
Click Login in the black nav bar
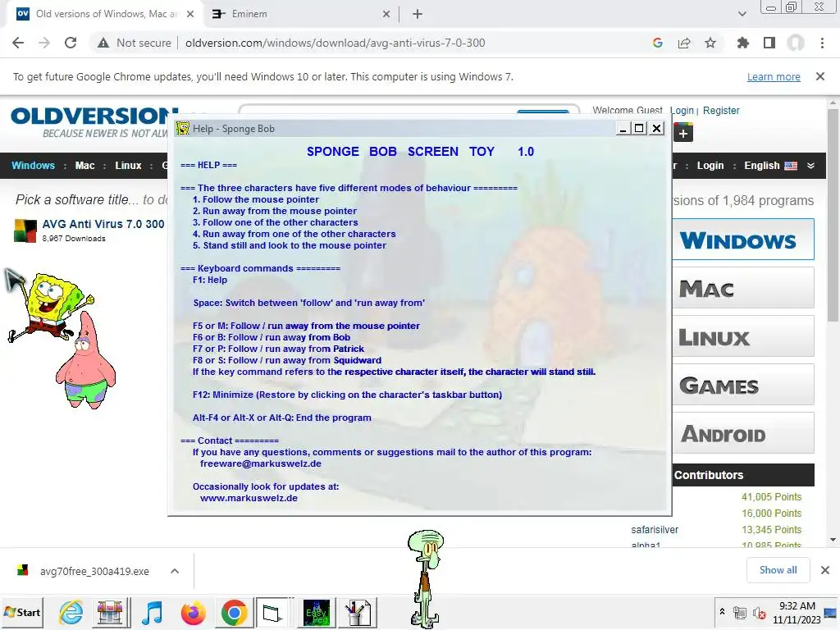coord(710,166)
